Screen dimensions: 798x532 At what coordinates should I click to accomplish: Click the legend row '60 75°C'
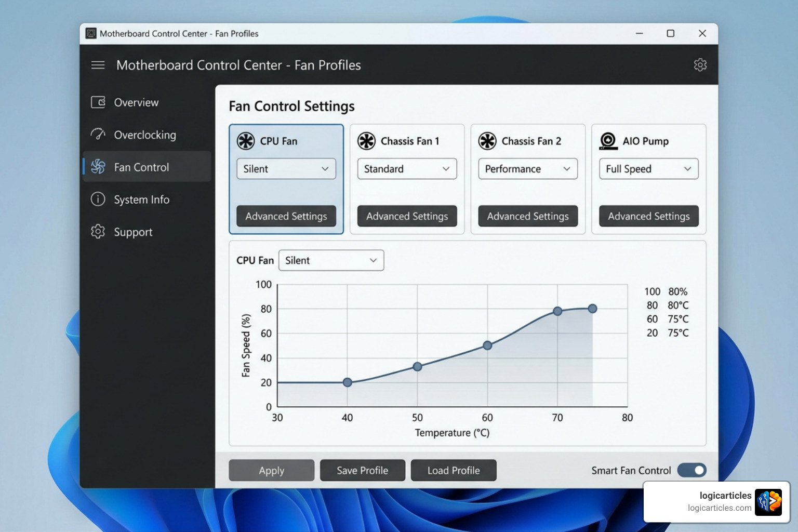point(668,319)
